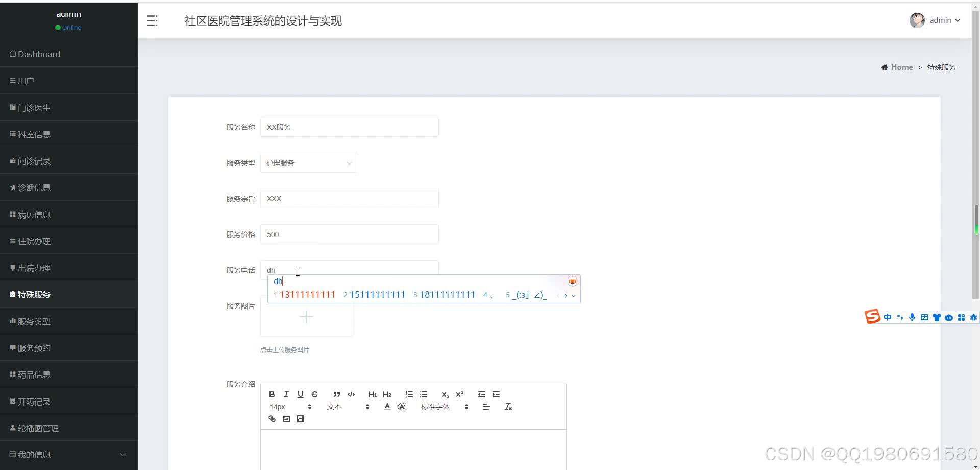Apply Heading 1 formatting with the H1 icon
The width and height of the screenshot is (980, 470).
click(x=373, y=394)
